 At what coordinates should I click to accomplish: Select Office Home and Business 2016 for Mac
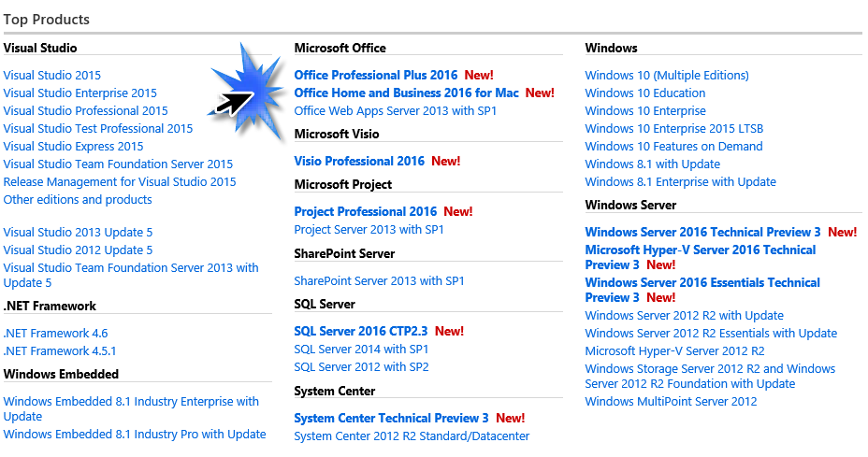406,93
